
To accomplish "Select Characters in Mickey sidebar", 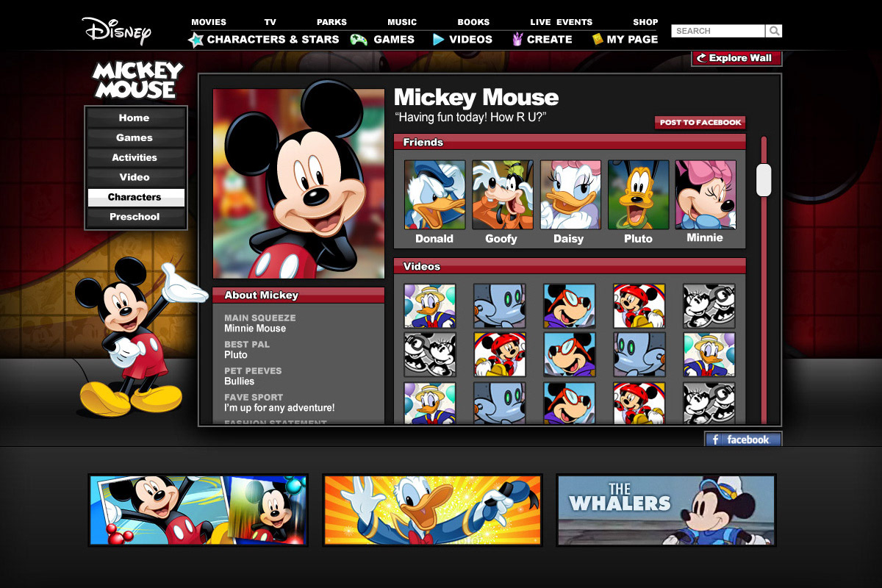I will pyautogui.click(x=136, y=197).
